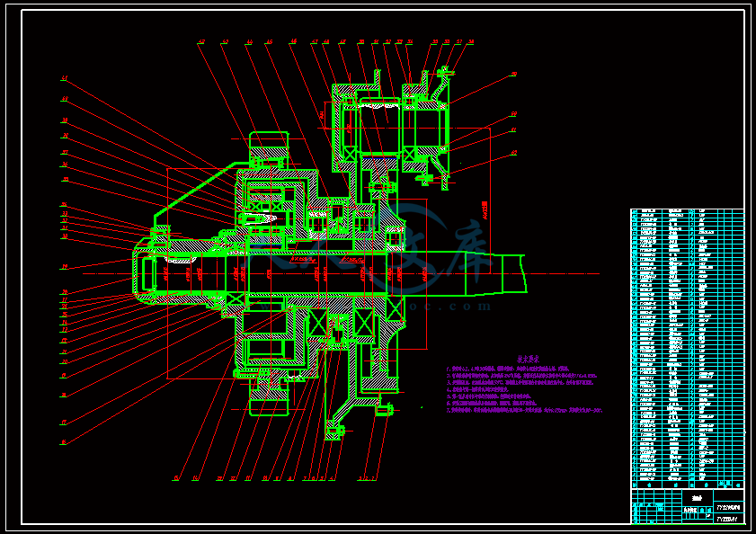Select part callout label 59
Screen dimensions: 756x534
(513, 75)
